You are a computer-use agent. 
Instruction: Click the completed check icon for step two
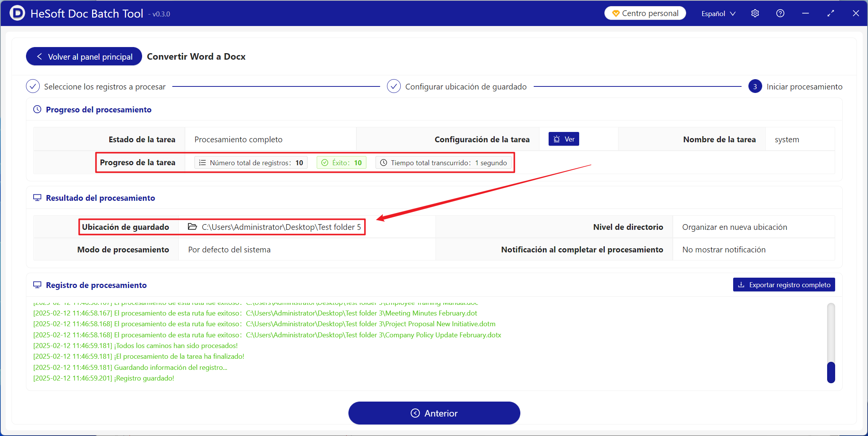[394, 86]
